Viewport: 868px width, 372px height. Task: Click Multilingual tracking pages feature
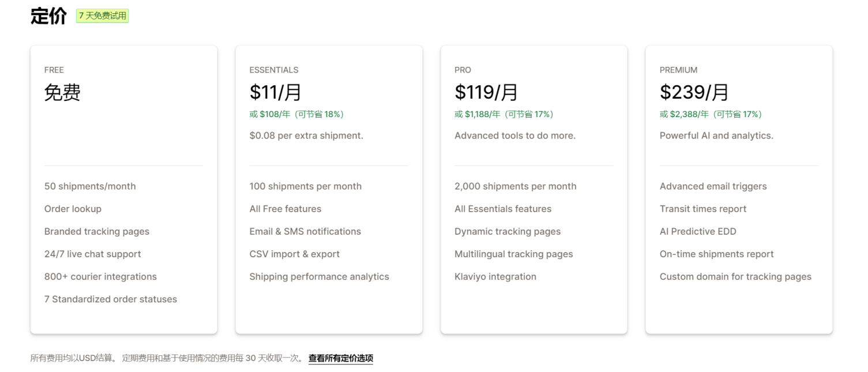pos(513,254)
